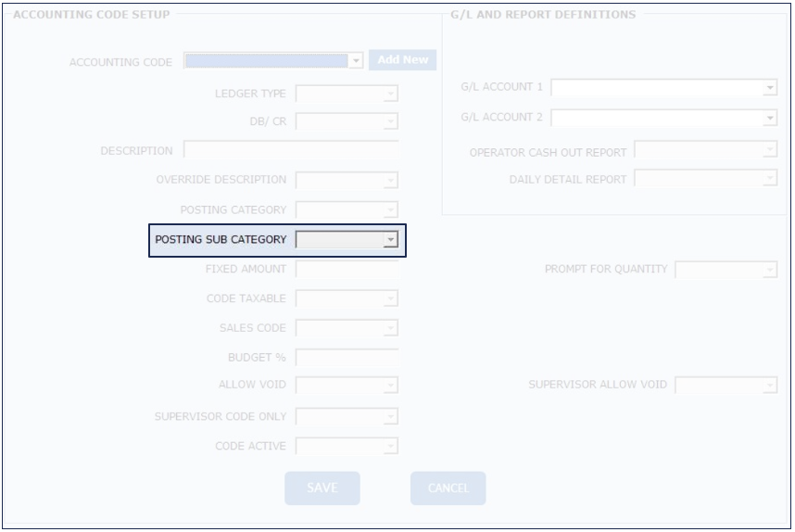Click into the Description text field

[x=290, y=151]
